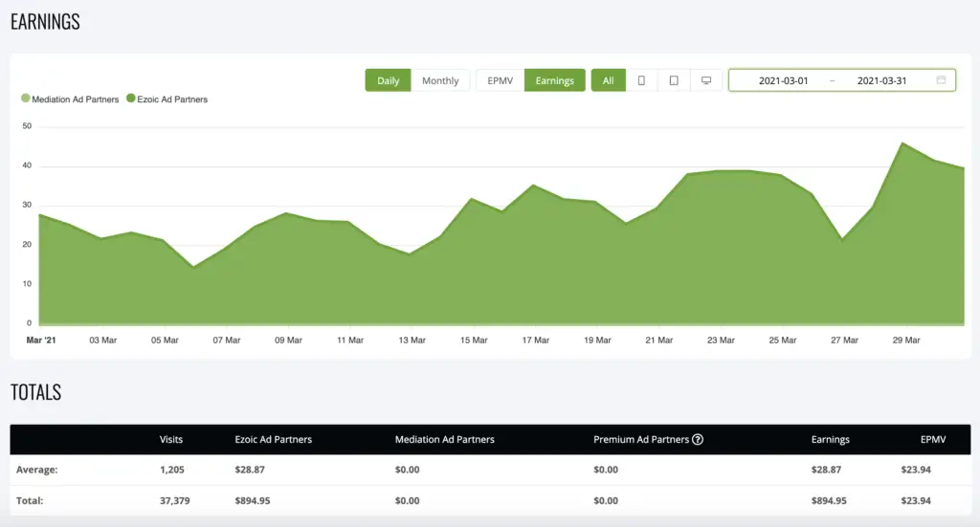Viewport: 980px width, 527px height.
Task: Filter earnings by mobile phone device icon
Action: pyautogui.click(x=641, y=80)
